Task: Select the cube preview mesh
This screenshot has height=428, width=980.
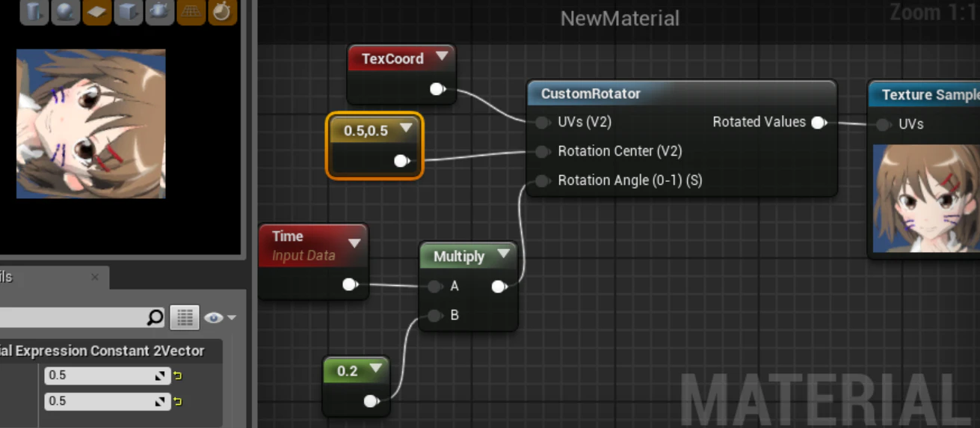Action: 129,11
